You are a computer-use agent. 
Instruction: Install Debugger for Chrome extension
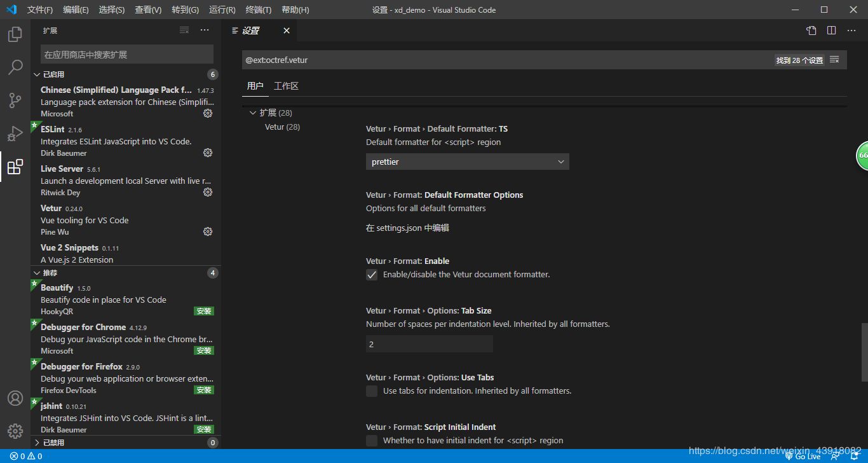pos(204,350)
